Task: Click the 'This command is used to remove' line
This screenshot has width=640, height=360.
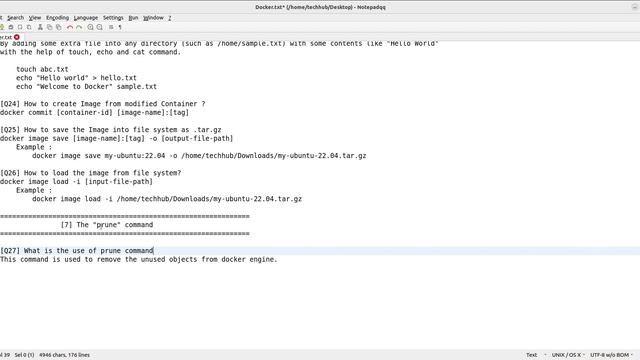Action: click(138, 259)
